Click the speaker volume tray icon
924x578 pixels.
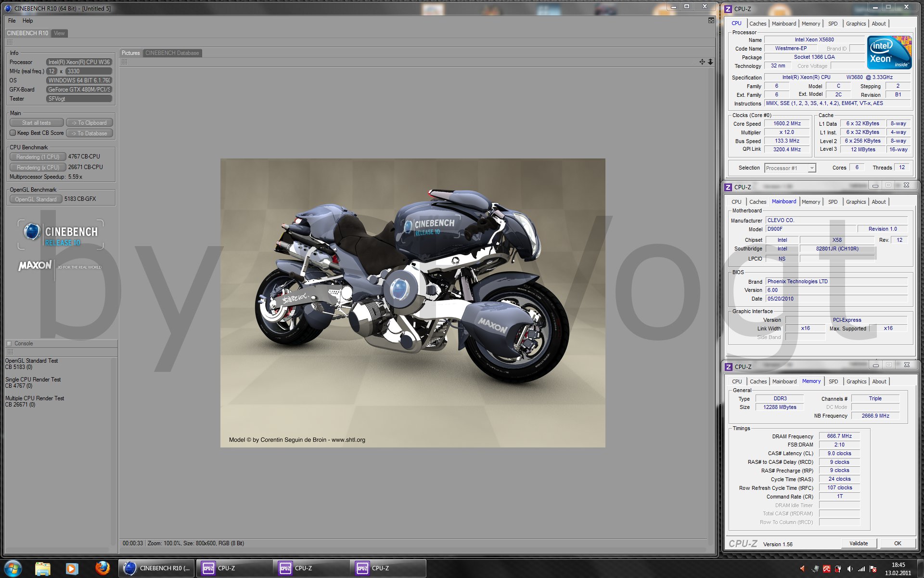coord(850,569)
